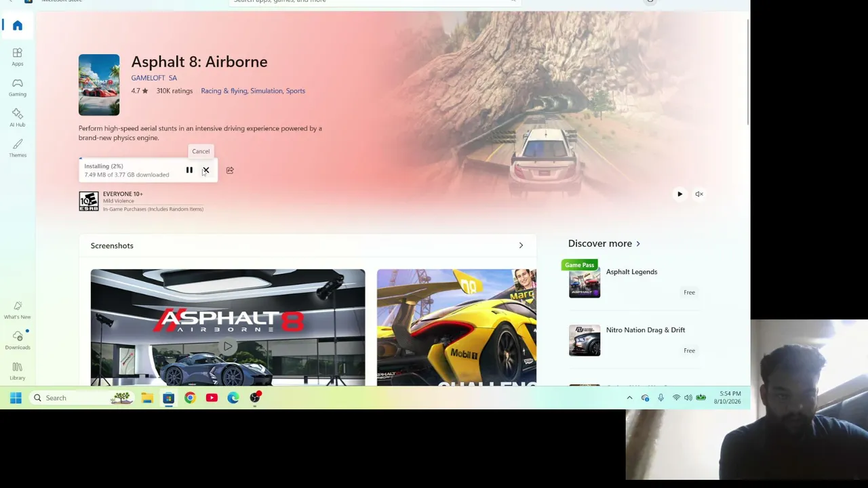The width and height of the screenshot is (868, 488).
Task: Cancel the install with the X icon
Action: click(205, 170)
